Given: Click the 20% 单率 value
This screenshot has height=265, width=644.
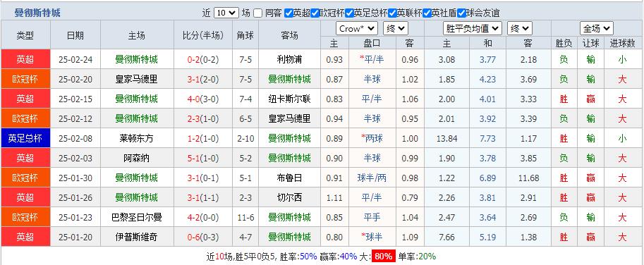Looking at the screenshot, I should point(427,257).
